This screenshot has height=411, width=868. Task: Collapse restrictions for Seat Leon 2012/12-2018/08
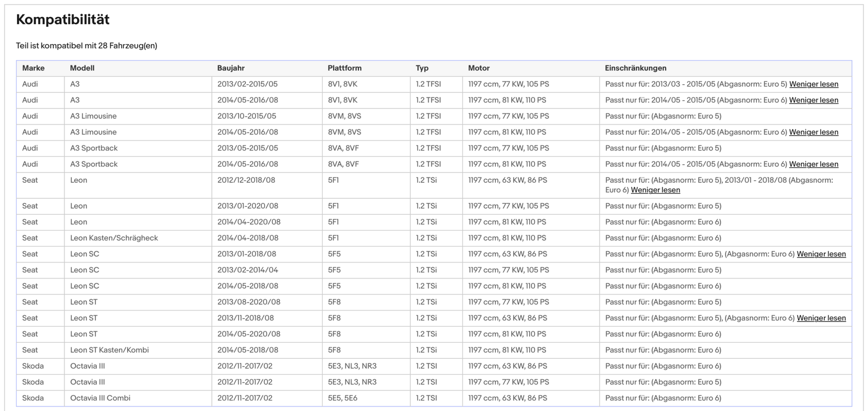pyautogui.click(x=655, y=190)
